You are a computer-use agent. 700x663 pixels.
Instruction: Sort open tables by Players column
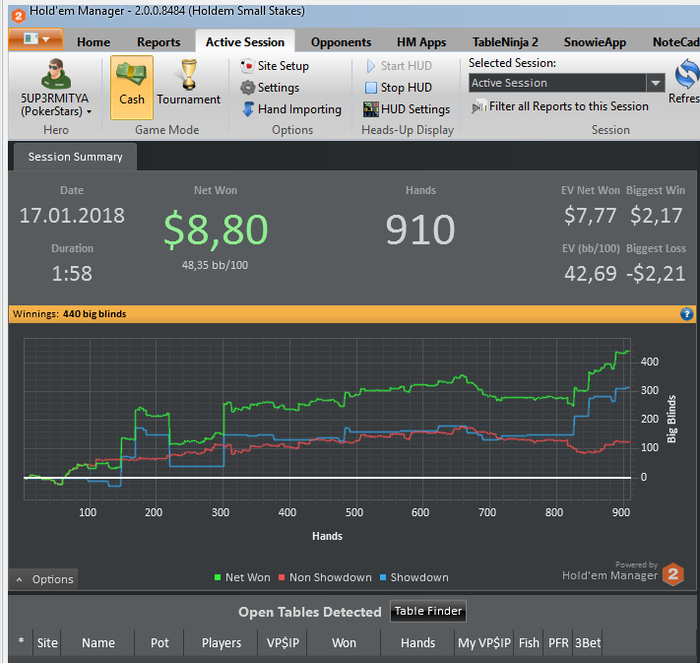point(221,643)
